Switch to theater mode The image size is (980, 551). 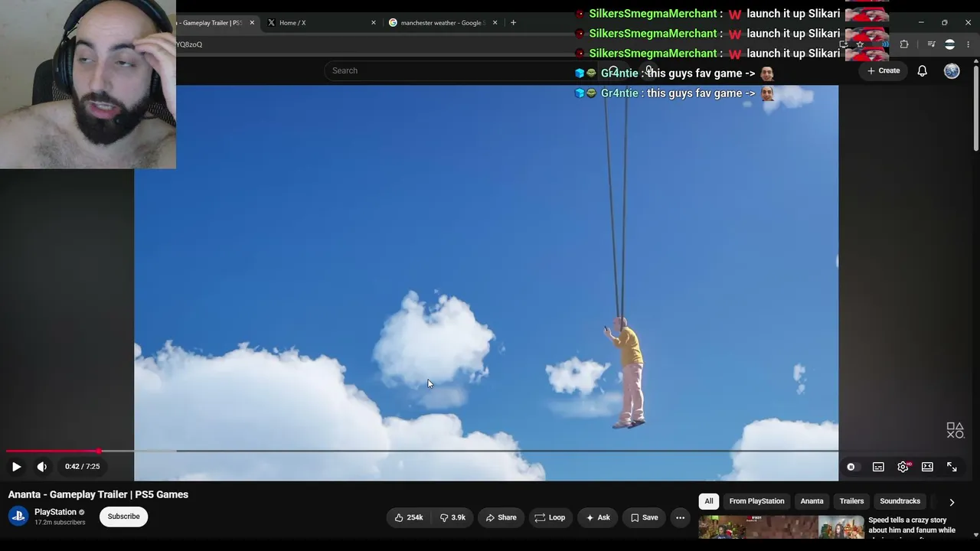pos(927,467)
